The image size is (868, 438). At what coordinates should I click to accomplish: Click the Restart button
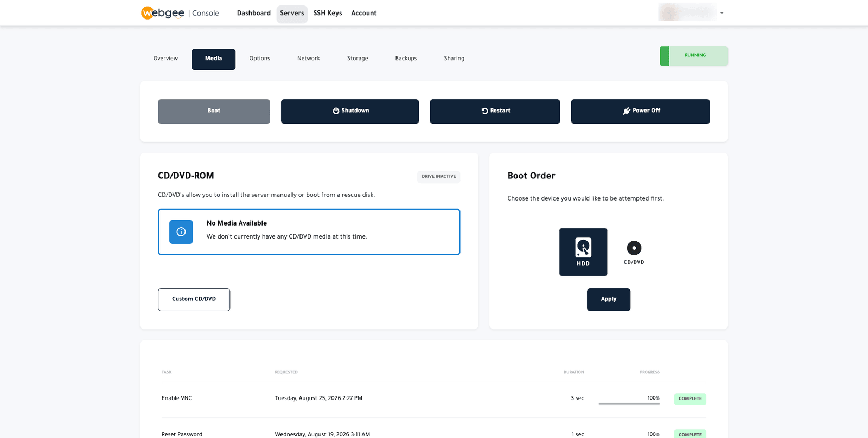point(495,111)
